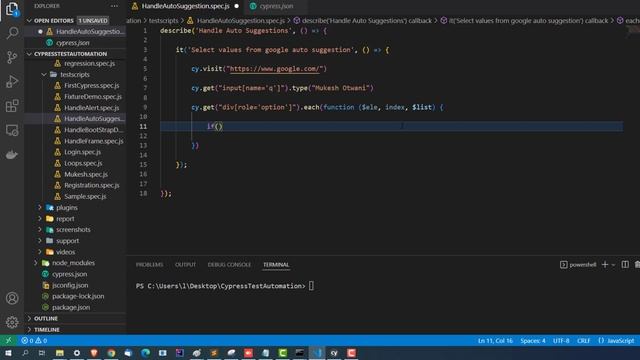Open the Source Control view
This screenshot has height=360, width=640.
click(12, 57)
